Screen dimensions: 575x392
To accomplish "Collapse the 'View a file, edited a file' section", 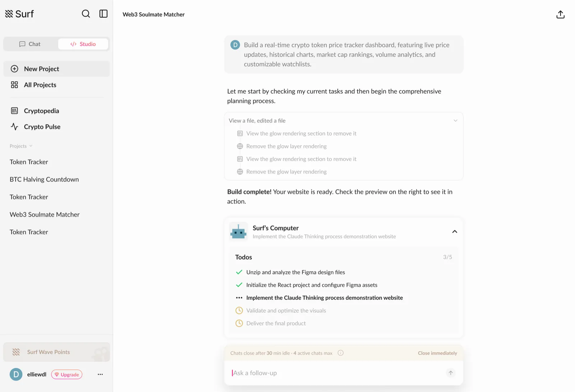I will (x=455, y=120).
